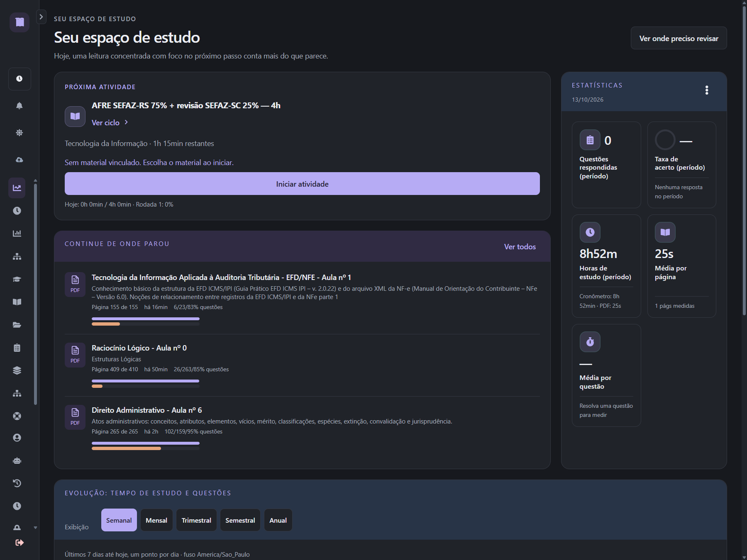Open Estatísticas three-dot options menu
This screenshot has width=747, height=560.
tap(707, 90)
